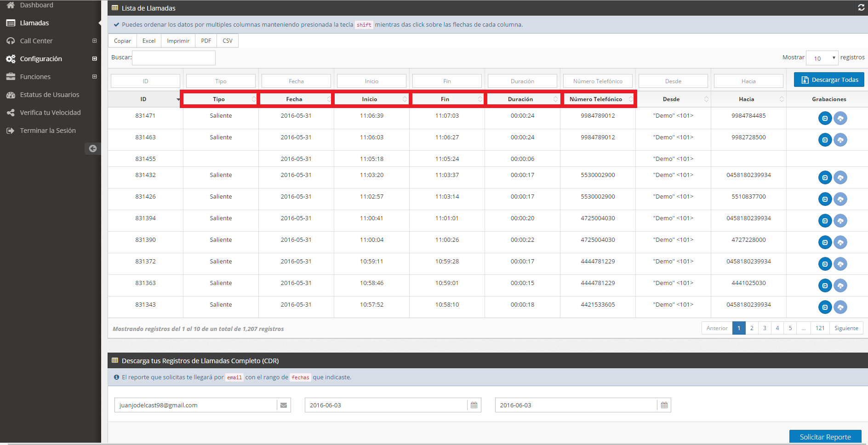Click the email envelope icon

[284, 405]
